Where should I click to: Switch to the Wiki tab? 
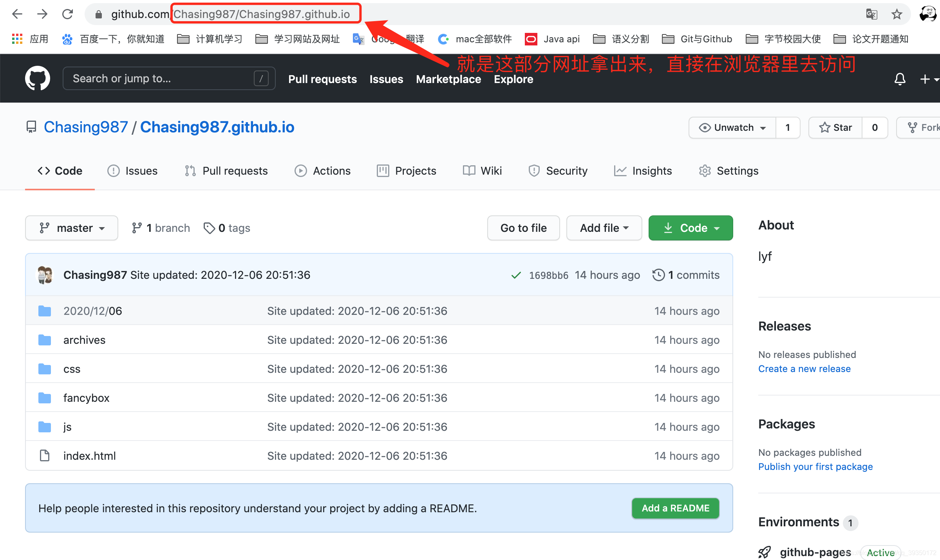(482, 171)
